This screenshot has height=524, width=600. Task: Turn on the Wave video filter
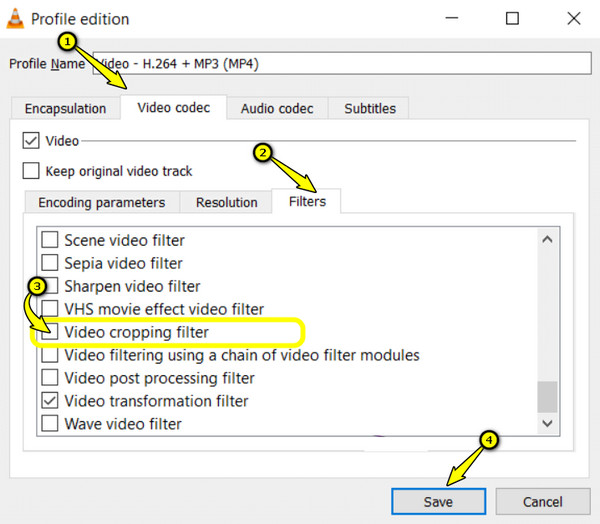pyautogui.click(x=50, y=424)
